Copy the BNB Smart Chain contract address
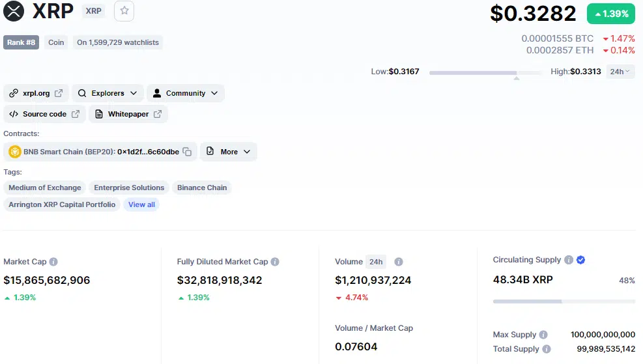This screenshot has width=643, height=364. 187,152
